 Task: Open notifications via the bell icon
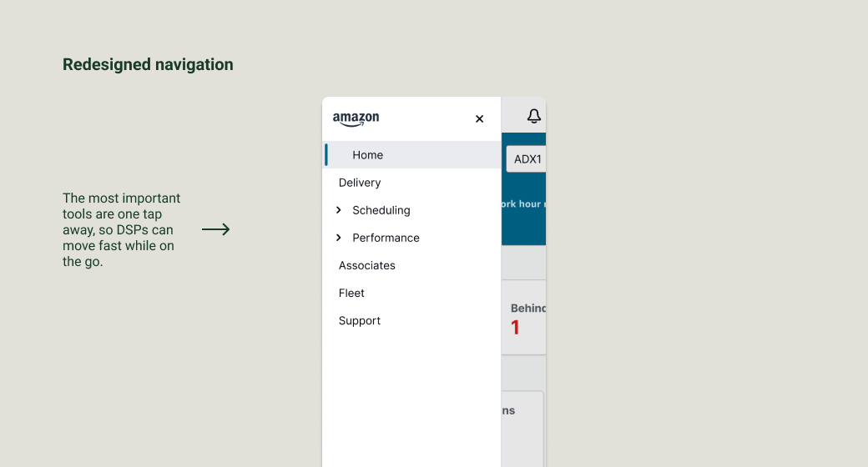tap(534, 116)
